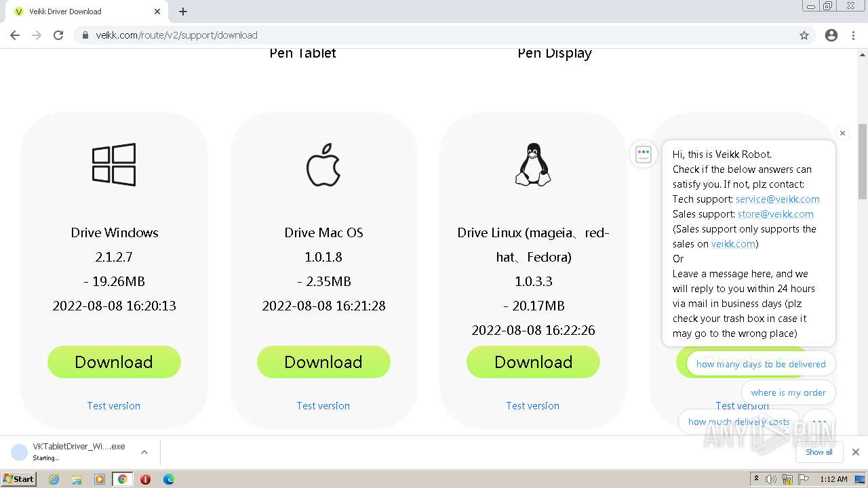
Task: Click the Pen Display heading
Action: tap(555, 53)
